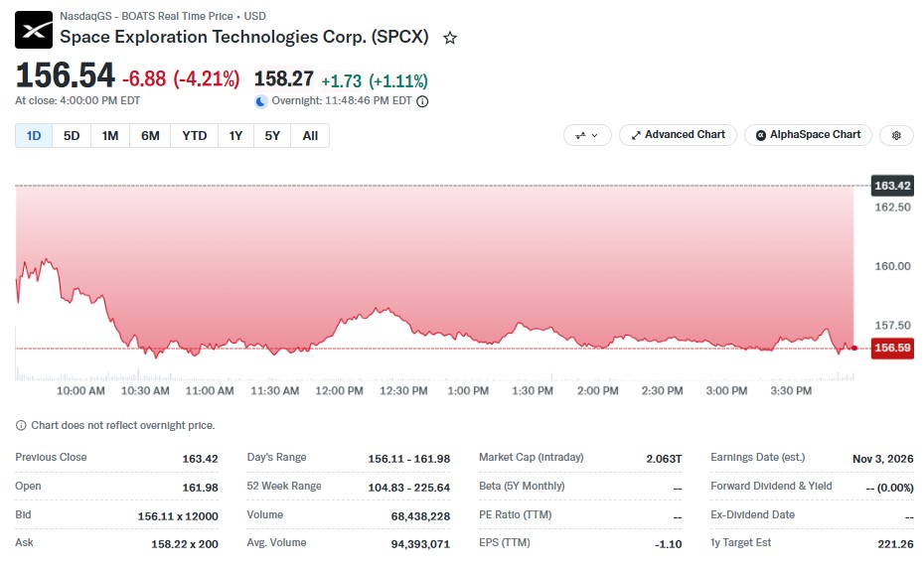The width and height of the screenshot is (924, 572).
Task: Select the 5D range tab
Action: point(72,136)
